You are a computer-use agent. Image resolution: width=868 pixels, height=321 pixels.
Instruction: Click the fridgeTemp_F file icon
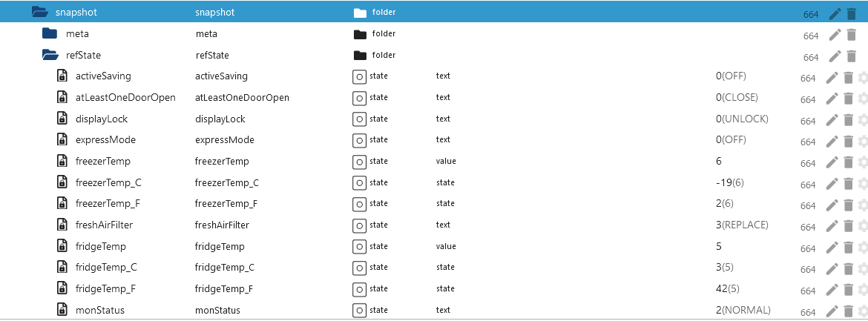pos(62,288)
